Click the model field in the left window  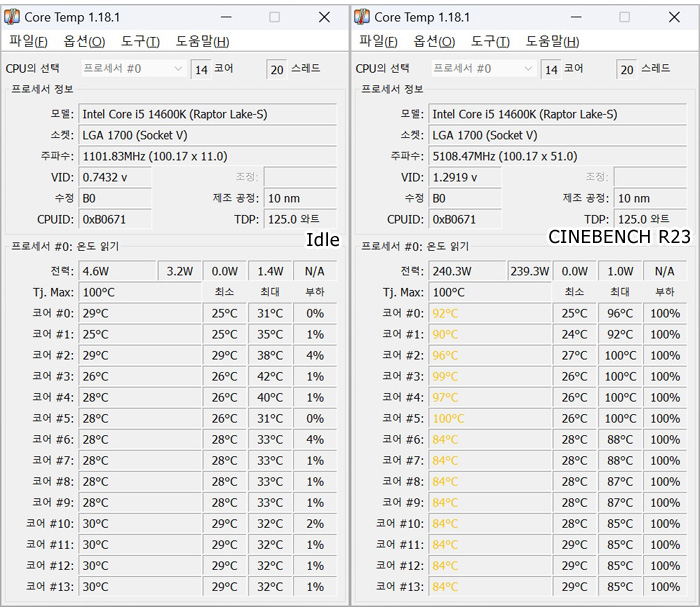click(x=208, y=114)
